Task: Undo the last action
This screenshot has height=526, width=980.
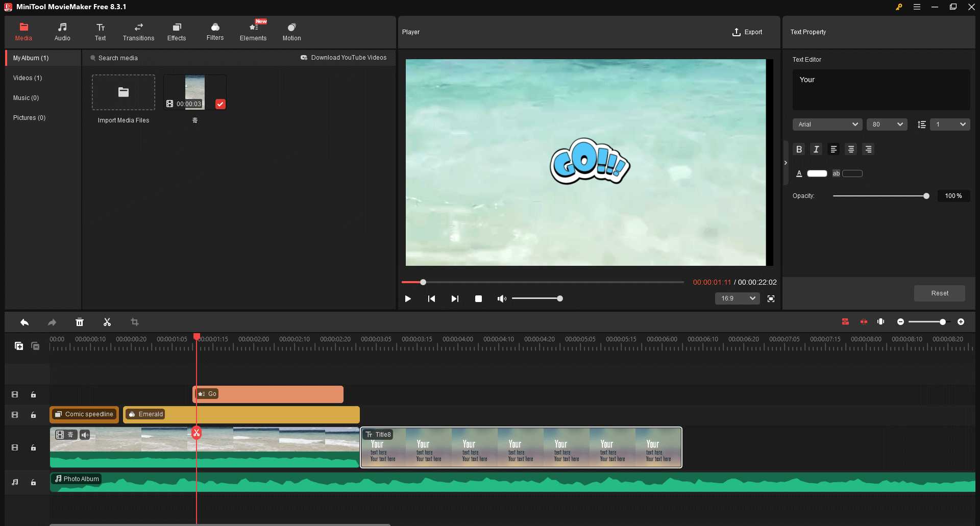Action: coord(24,322)
